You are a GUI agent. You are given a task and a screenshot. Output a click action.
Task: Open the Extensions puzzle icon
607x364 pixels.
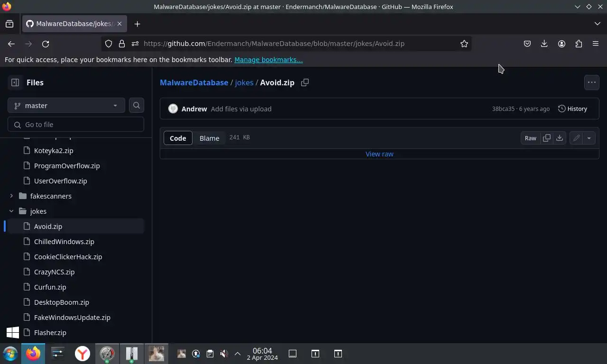(579, 44)
